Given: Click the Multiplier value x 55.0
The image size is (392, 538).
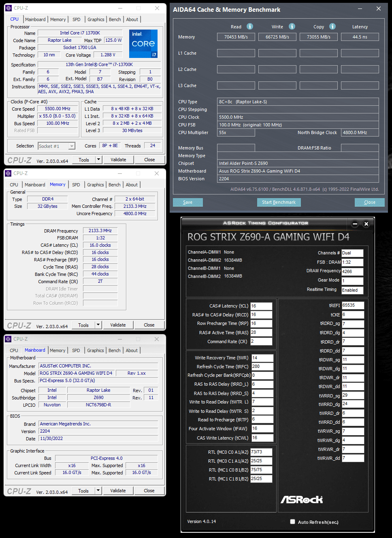Looking at the screenshot, I should [x=58, y=116].
